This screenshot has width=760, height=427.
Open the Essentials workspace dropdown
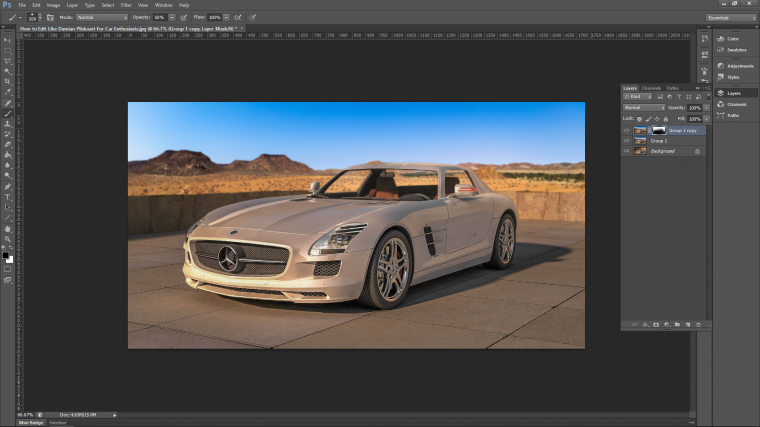(731, 18)
